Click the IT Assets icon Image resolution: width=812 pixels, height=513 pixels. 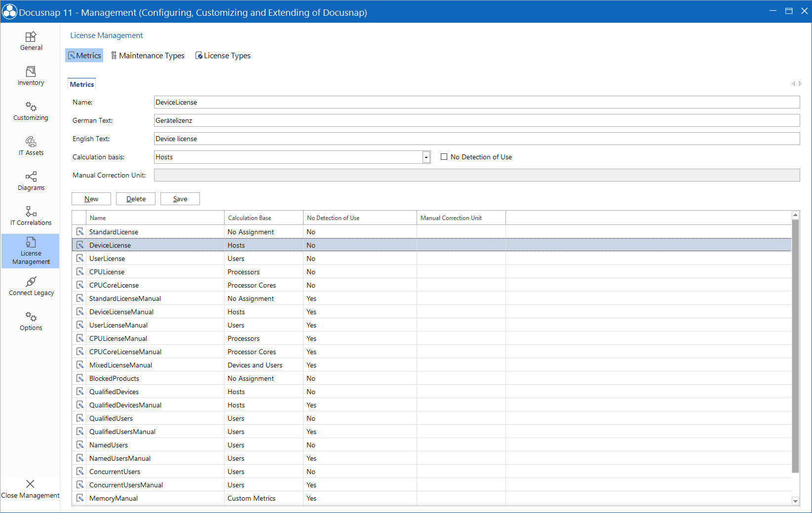[x=31, y=143]
